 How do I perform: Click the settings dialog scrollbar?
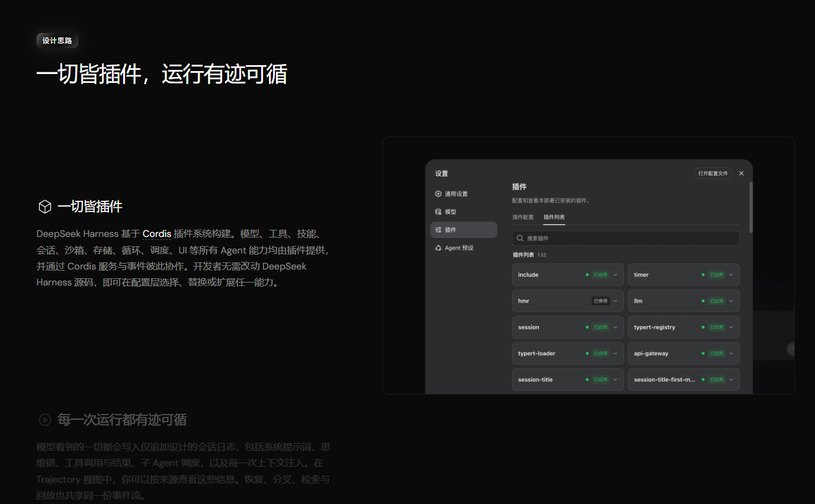tap(751, 207)
